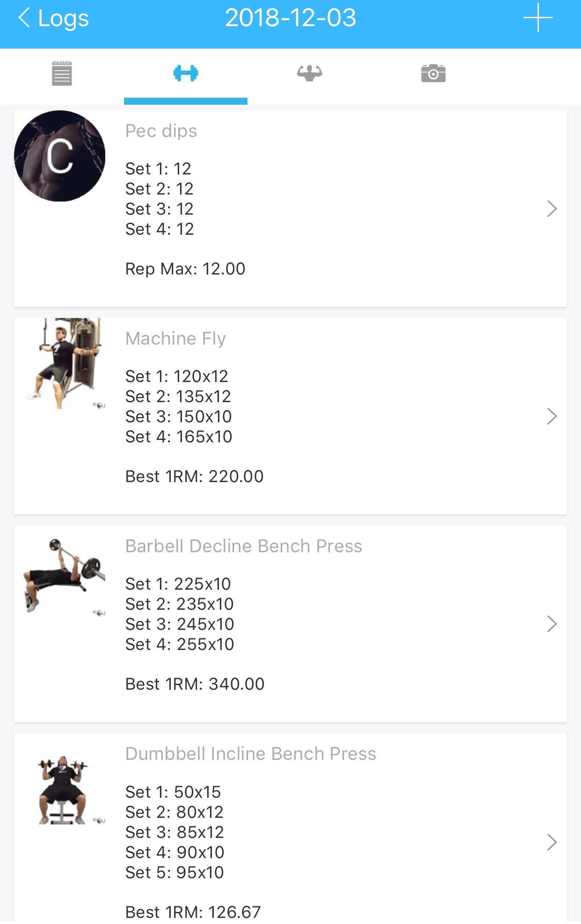This screenshot has width=581, height=924.
Task: Select the Machine Fly title
Action: click(x=175, y=339)
